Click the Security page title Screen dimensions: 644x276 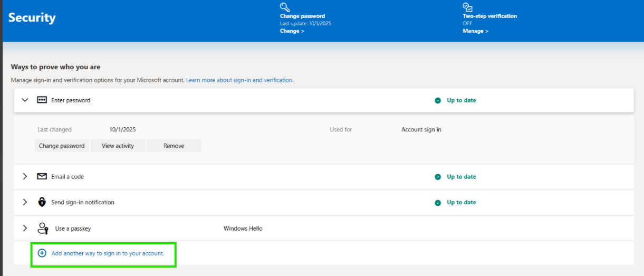tap(32, 17)
